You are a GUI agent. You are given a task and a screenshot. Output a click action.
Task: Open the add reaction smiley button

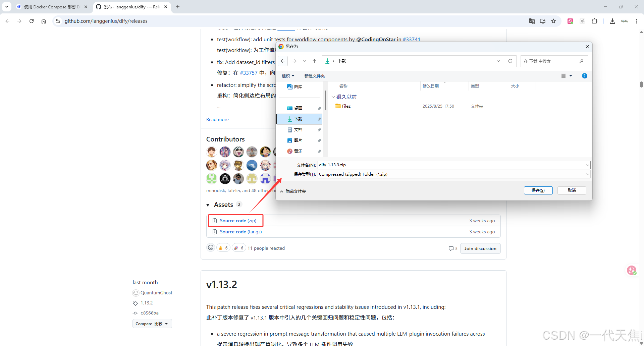click(x=211, y=248)
